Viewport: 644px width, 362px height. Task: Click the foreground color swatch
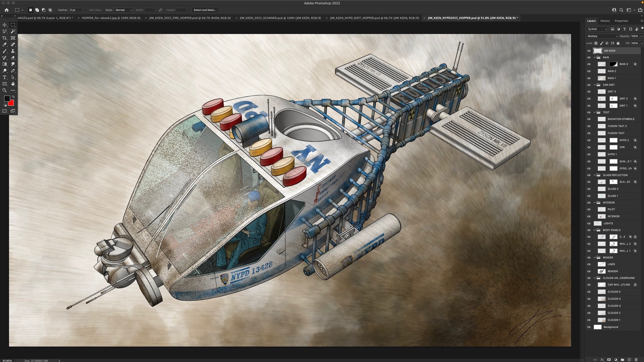[7, 98]
